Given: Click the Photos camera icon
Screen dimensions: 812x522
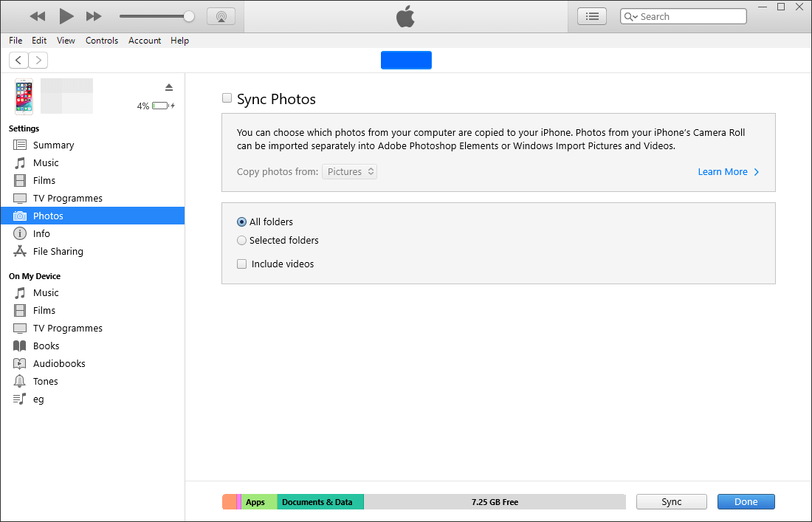Looking at the screenshot, I should tap(20, 216).
